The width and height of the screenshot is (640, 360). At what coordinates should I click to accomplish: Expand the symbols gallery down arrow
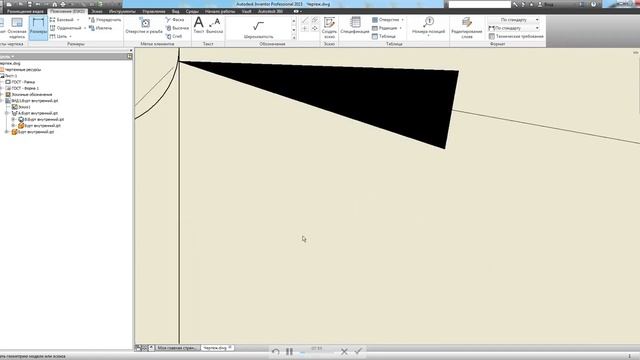(x=294, y=30)
